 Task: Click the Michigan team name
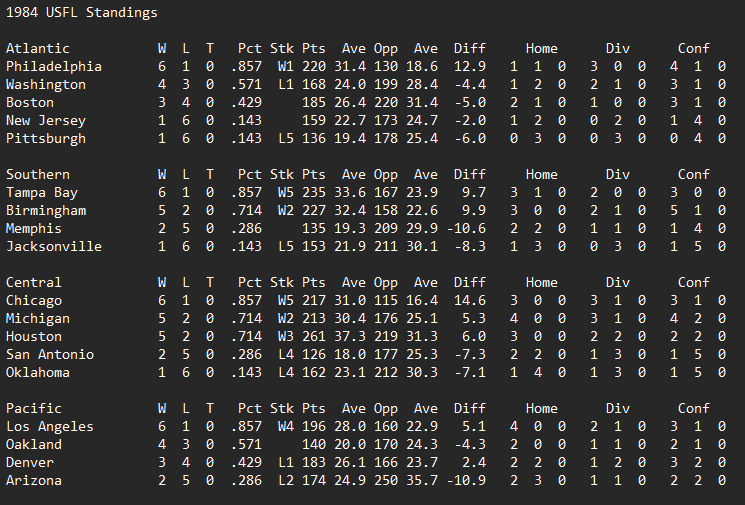point(37,319)
